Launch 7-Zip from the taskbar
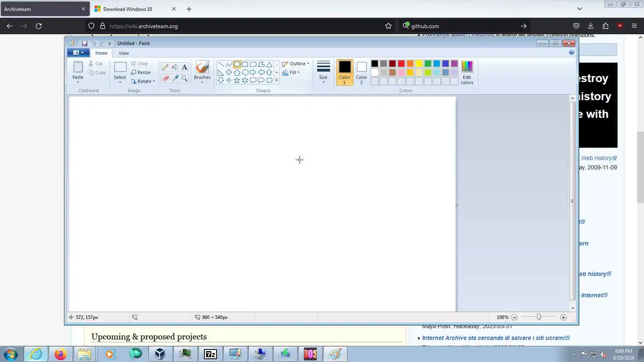 tap(211, 354)
